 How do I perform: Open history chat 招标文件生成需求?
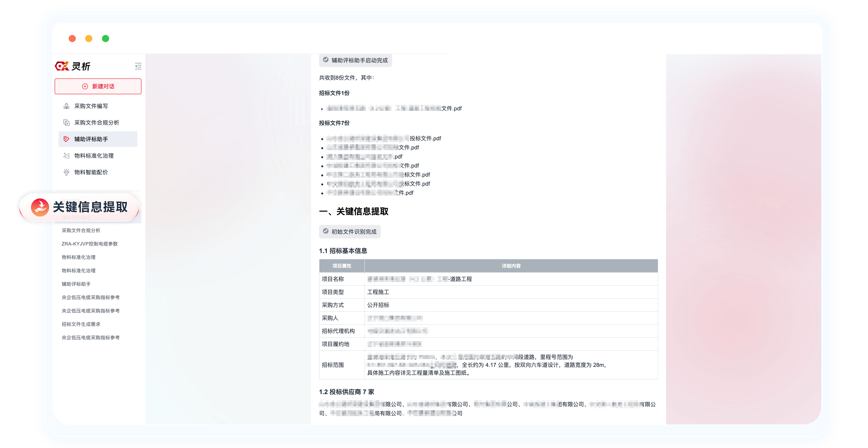click(81, 324)
